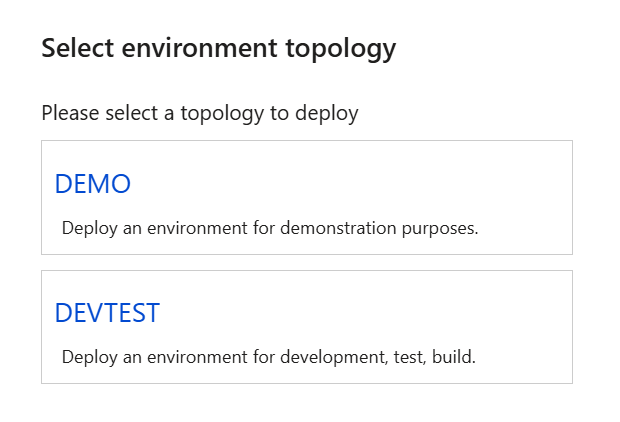Choose the development and test environment option

(x=307, y=327)
